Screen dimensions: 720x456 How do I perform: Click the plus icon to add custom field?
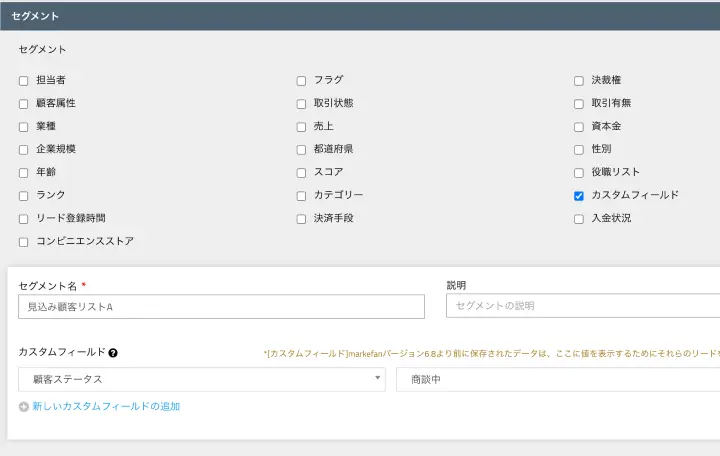pos(24,407)
